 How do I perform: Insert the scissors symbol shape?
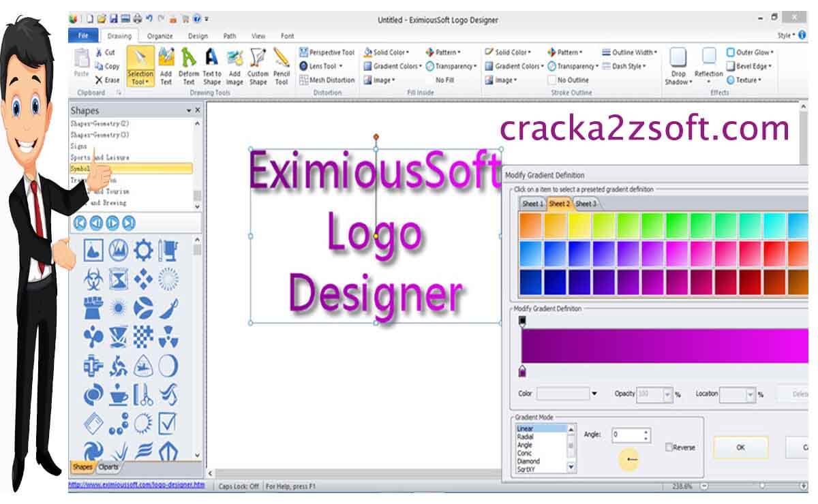tap(143, 394)
